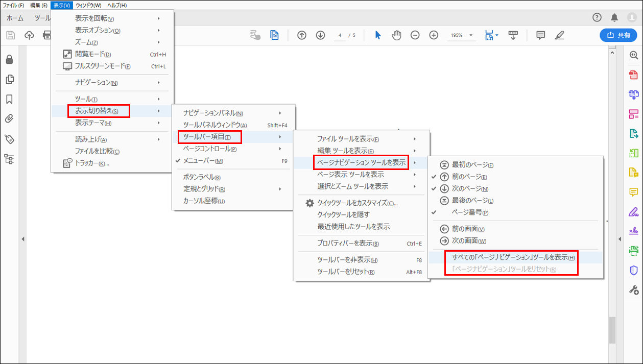Click the save floppy disk icon
Image resolution: width=643 pixels, height=364 pixels.
[11, 35]
